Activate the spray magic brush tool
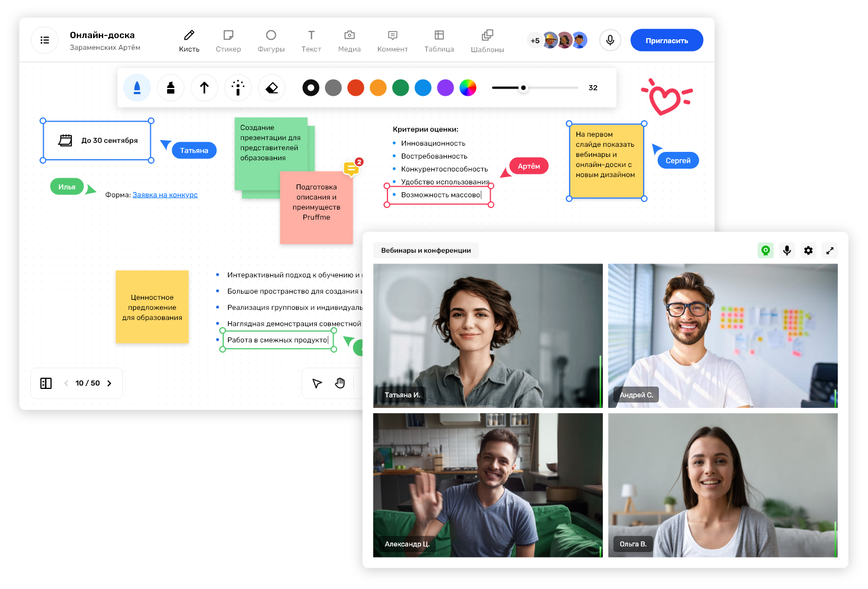The image size is (868, 589). (x=238, y=88)
